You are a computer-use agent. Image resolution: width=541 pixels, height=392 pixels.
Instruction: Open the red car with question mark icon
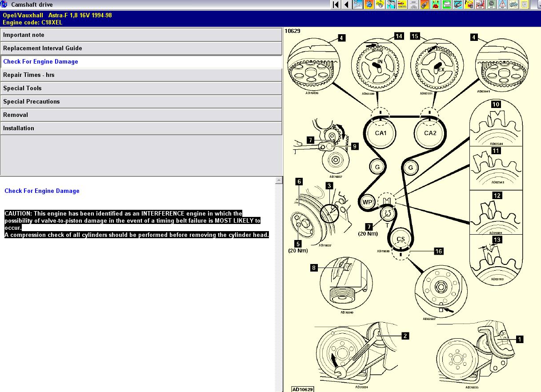(469, 4)
